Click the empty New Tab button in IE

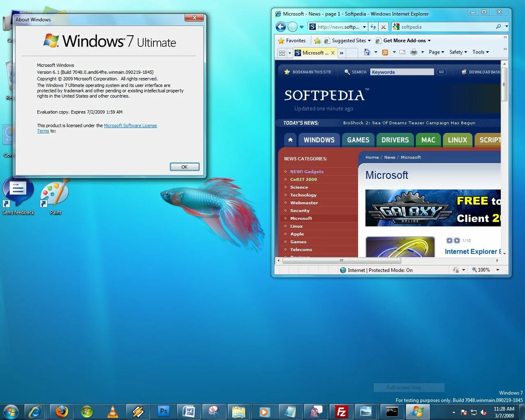tap(352, 53)
